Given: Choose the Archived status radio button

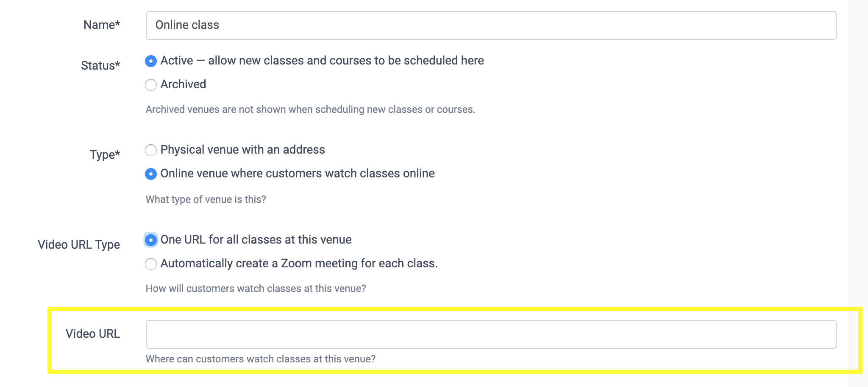Looking at the screenshot, I should [151, 85].
